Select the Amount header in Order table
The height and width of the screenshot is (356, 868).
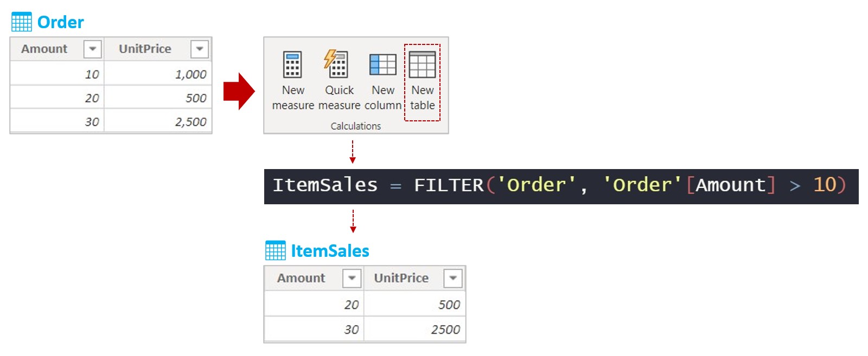tap(44, 49)
